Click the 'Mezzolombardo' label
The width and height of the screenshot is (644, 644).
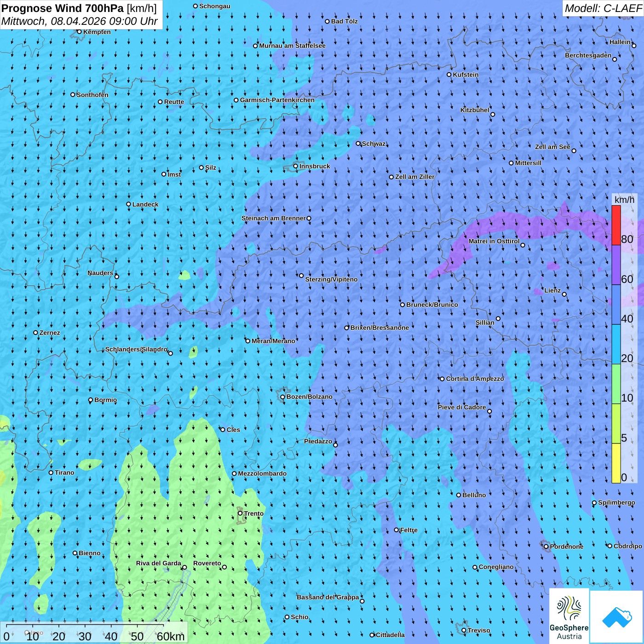(x=262, y=473)
